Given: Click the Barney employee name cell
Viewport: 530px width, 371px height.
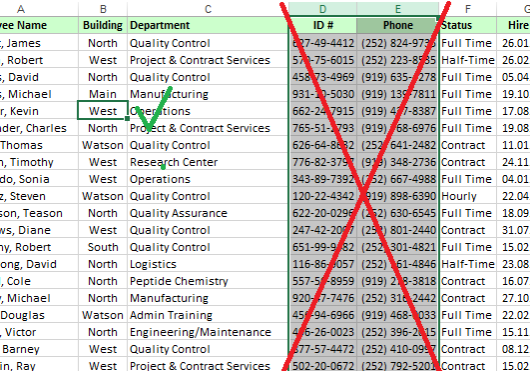Looking at the screenshot, I should (x=39, y=349).
